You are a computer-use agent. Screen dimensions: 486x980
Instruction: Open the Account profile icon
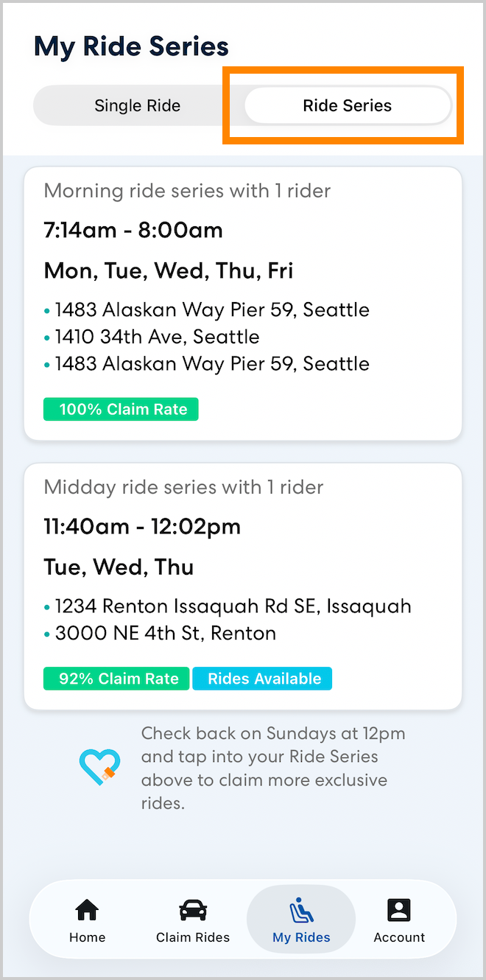[x=398, y=911]
